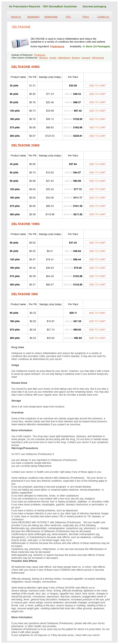The width and height of the screenshot is (119, 644).
Task: Follow the Clémisolone link
Action: [x=98, y=58]
